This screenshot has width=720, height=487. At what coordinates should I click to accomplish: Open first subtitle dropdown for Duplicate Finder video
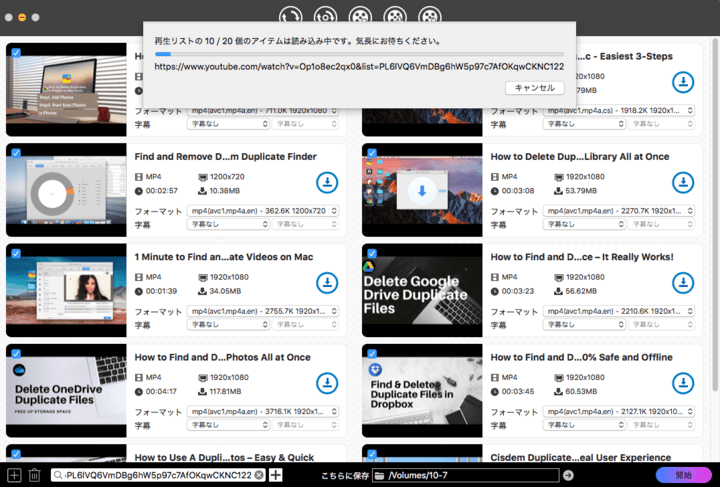(228, 224)
